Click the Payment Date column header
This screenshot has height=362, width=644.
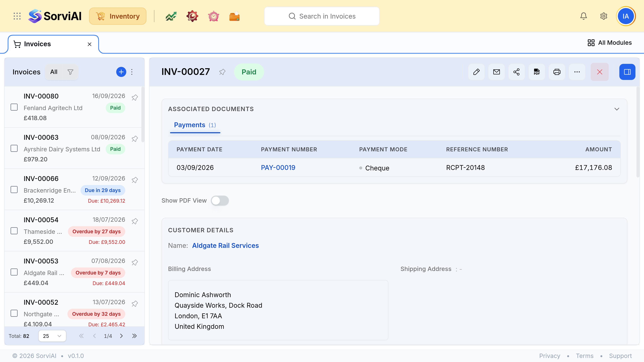point(199,149)
